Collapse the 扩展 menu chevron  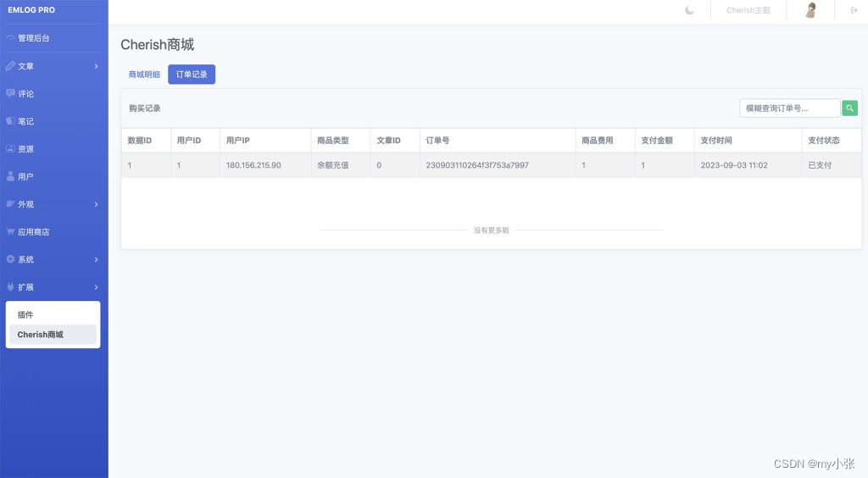97,287
